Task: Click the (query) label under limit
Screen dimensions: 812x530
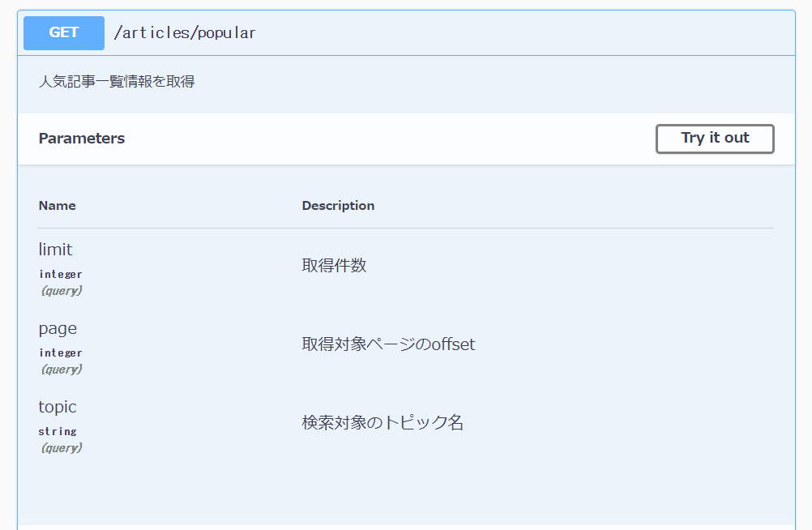Action: [x=61, y=291]
